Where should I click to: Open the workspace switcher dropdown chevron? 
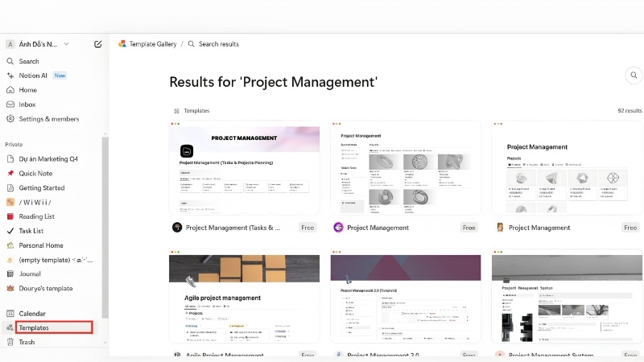point(66,44)
